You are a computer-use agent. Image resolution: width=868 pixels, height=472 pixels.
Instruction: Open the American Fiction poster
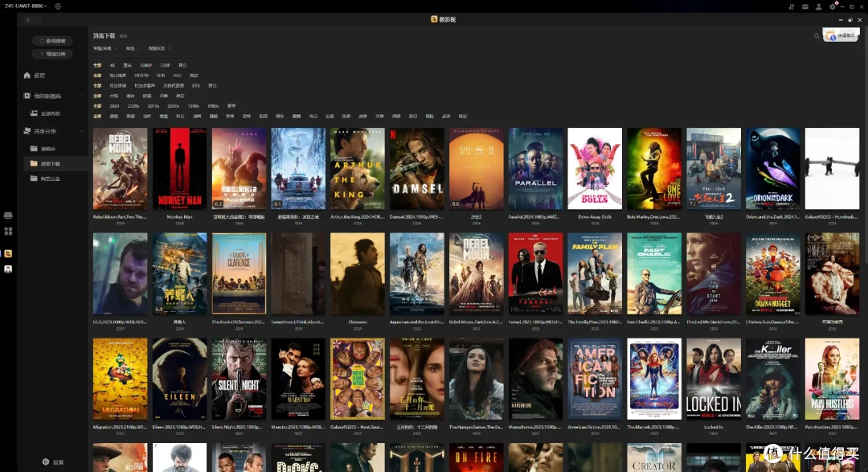[595, 379]
